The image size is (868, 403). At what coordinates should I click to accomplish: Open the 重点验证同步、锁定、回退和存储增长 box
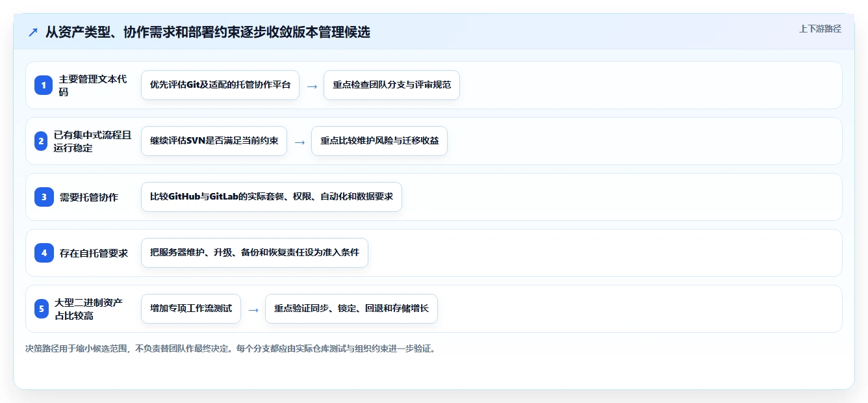point(351,309)
